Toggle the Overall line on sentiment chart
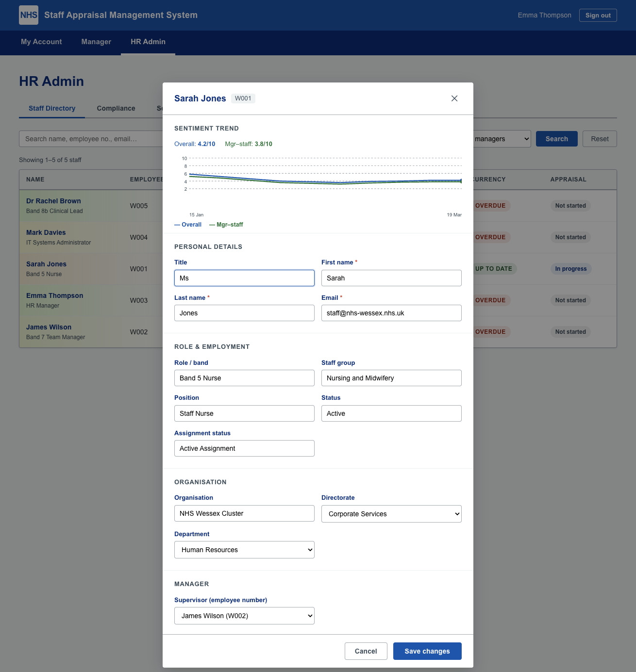This screenshot has height=672, width=636. coord(188,225)
